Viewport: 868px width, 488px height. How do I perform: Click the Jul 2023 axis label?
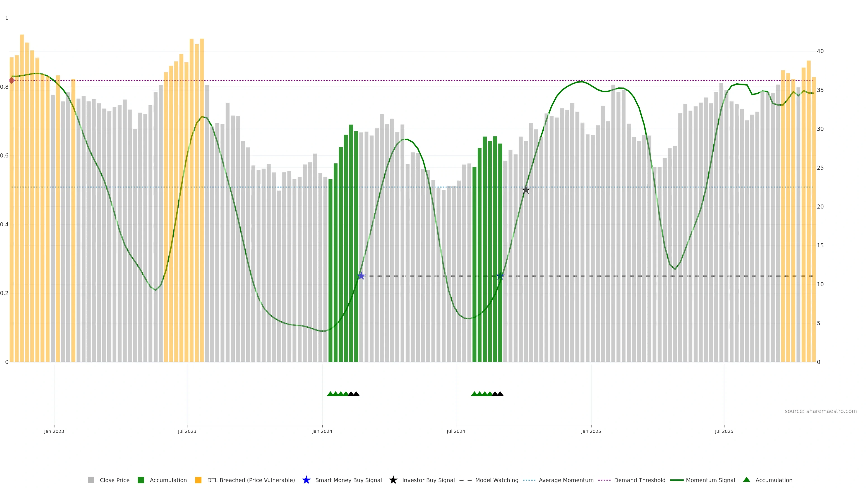coord(187,431)
